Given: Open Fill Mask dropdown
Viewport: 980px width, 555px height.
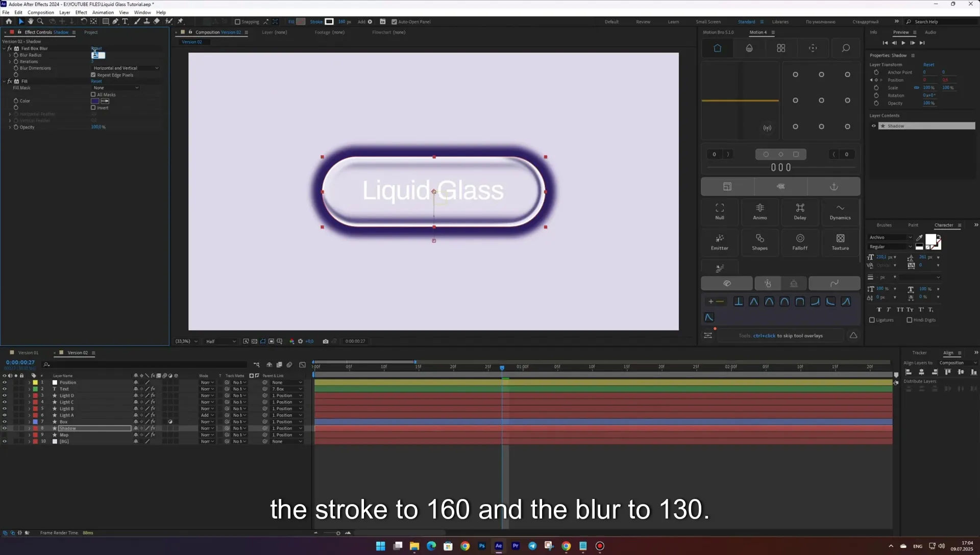Looking at the screenshot, I should coord(115,88).
